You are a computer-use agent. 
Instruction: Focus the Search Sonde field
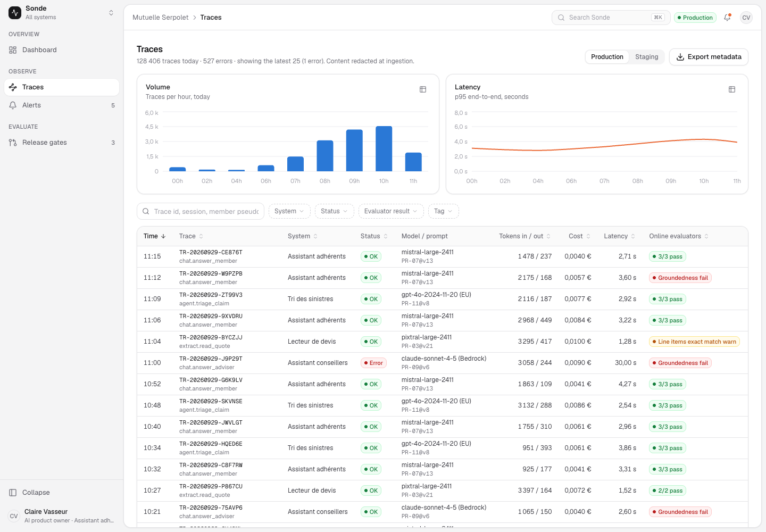pyautogui.click(x=611, y=18)
